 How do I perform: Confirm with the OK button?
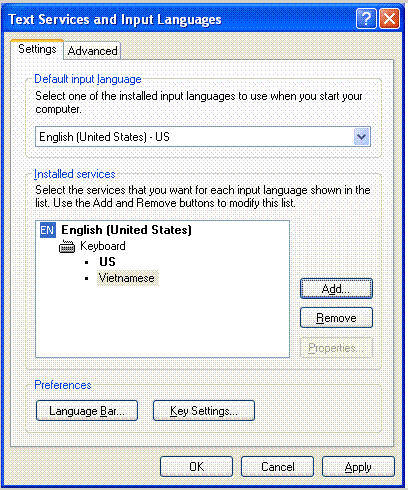[x=196, y=467]
